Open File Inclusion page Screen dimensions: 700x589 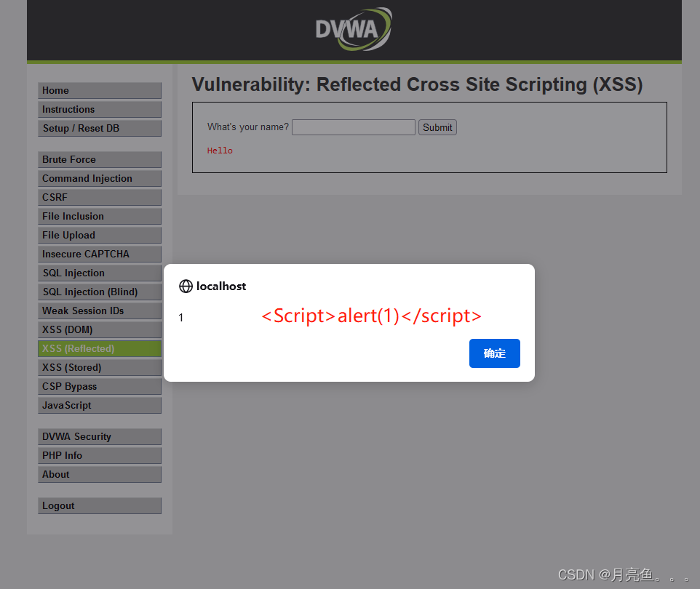(x=100, y=216)
